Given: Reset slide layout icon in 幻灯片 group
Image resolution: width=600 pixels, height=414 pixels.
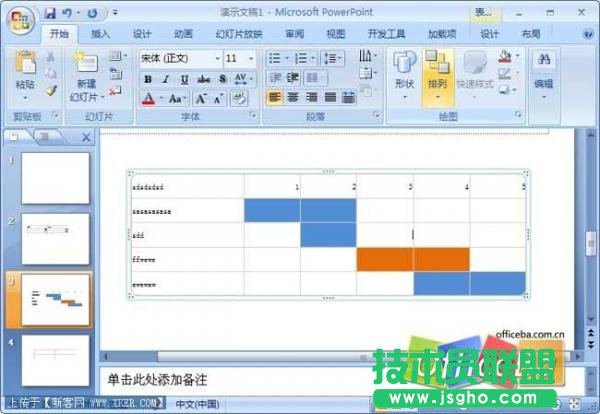Looking at the screenshot, I should [x=116, y=73].
